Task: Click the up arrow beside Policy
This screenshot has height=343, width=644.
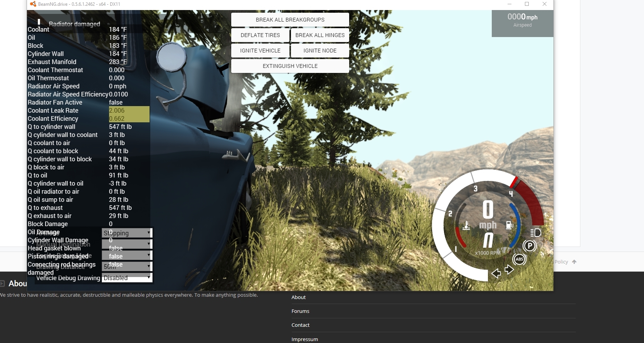Action: pyautogui.click(x=574, y=262)
